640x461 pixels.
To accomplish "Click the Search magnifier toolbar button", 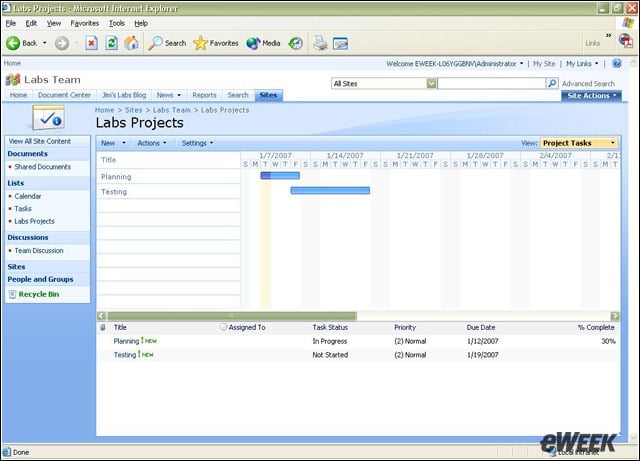I will (x=167, y=43).
